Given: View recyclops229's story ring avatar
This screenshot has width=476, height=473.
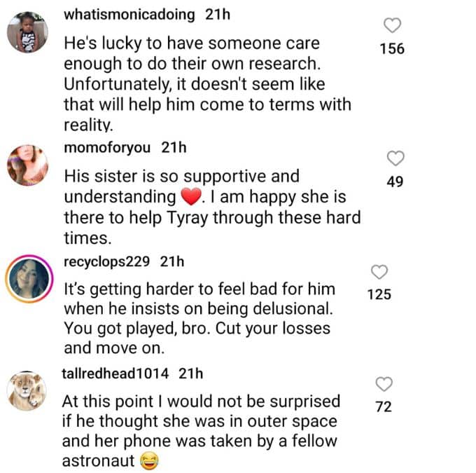Looking at the screenshot, I should pos(29,279).
